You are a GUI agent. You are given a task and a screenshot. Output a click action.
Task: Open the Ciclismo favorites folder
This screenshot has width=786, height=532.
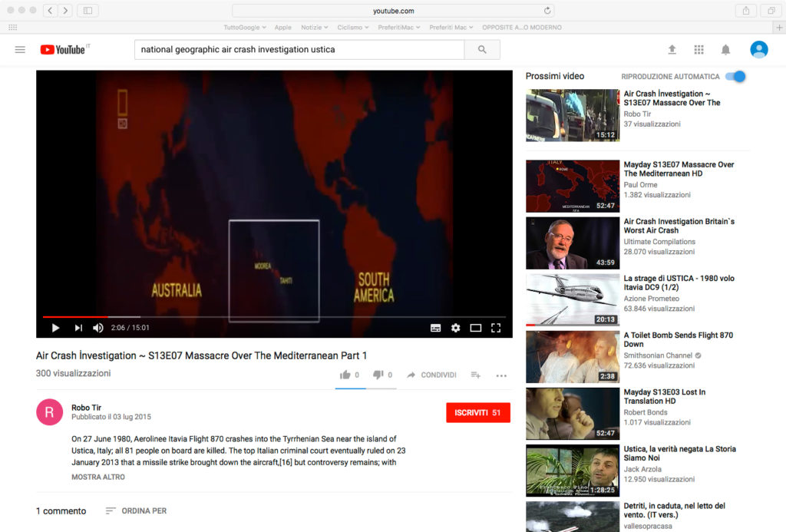pyautogui.click(x=352, y=28)
